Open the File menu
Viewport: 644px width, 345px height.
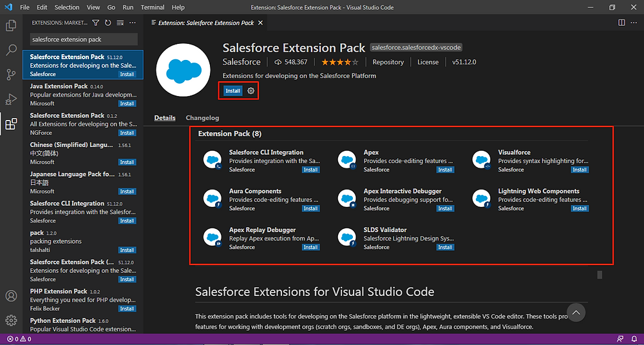coord(24,7)
